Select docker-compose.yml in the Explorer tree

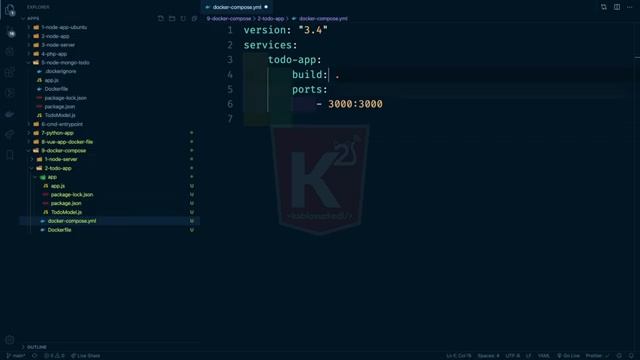coord(109,221)
